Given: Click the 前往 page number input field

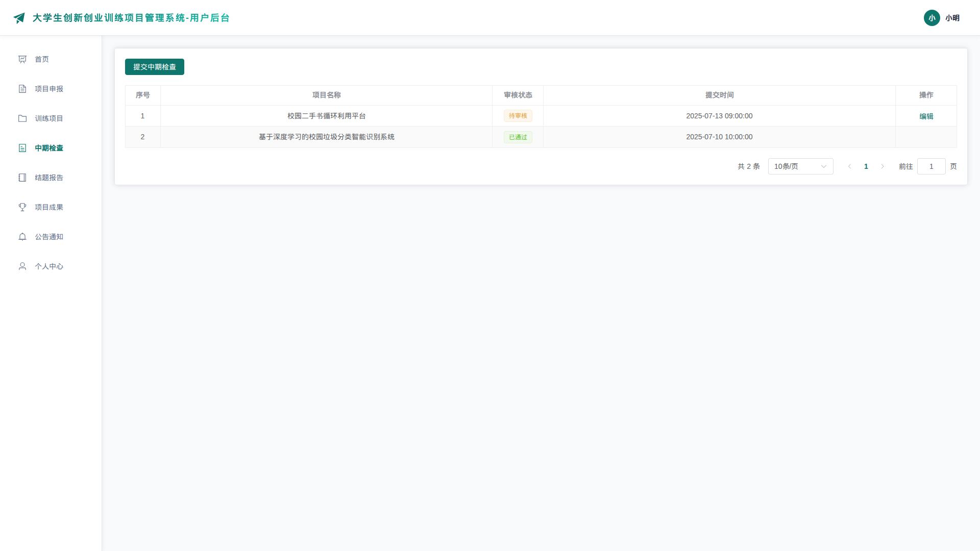Looking at the screenshot, I should [x=931, y=166].
